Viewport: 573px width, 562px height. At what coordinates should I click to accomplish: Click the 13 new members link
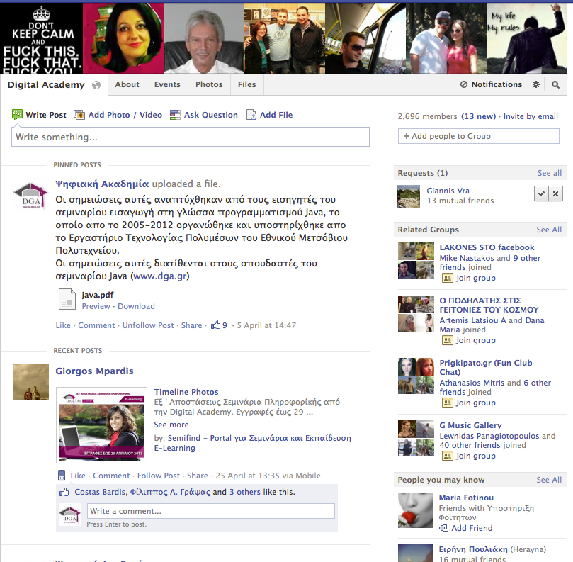(479, 116)
